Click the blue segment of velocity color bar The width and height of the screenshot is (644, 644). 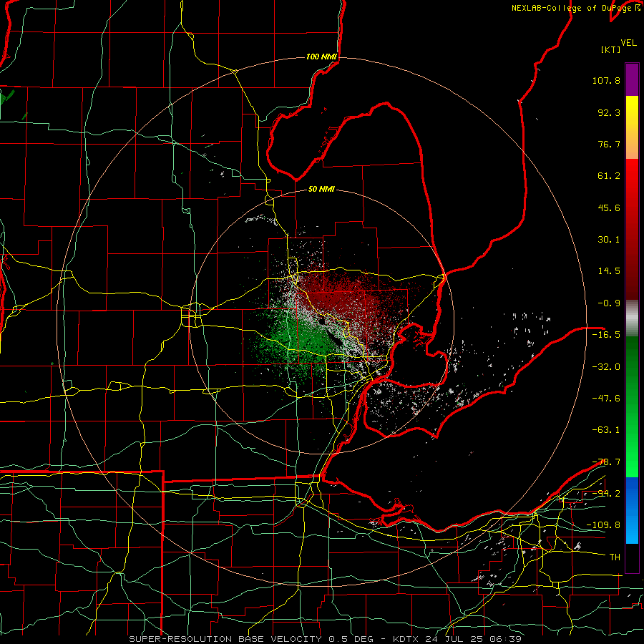coord(632,510)
